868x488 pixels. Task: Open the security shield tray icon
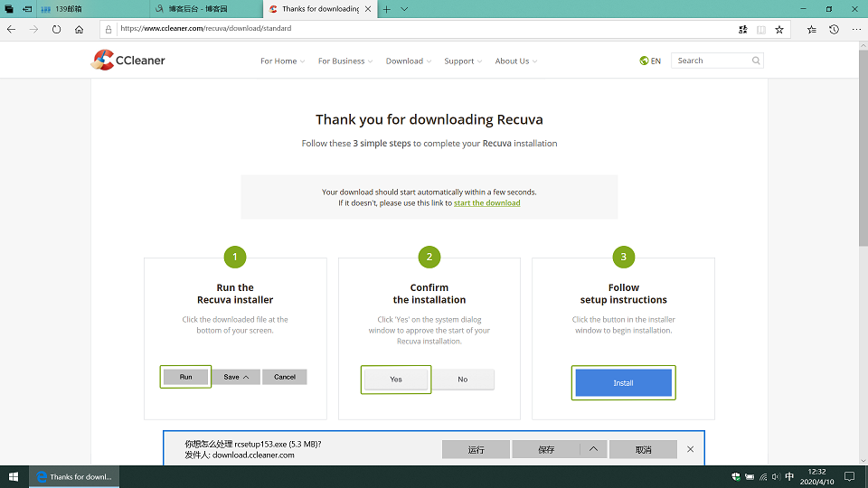[736, 476]
